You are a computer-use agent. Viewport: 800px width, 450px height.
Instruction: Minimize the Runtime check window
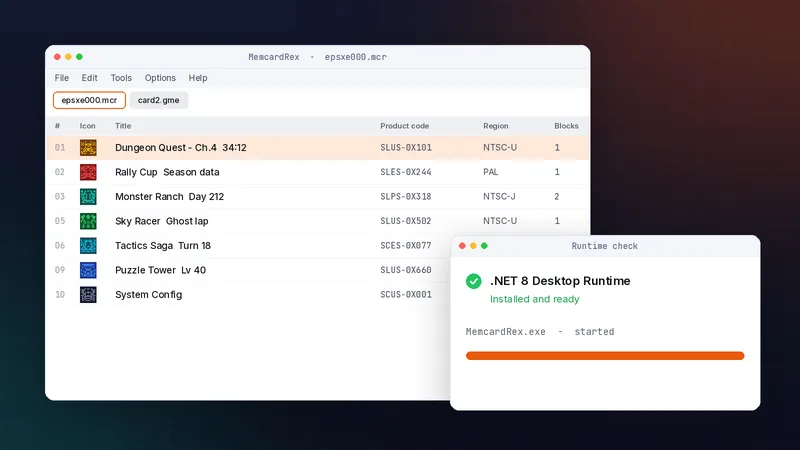[473, 246]
